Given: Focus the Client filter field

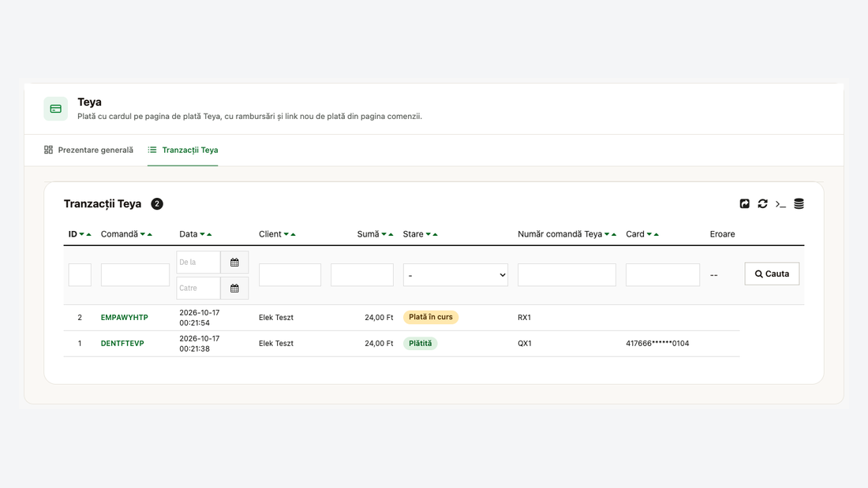Looking at the screenshot, I should [x=290, y=275].
